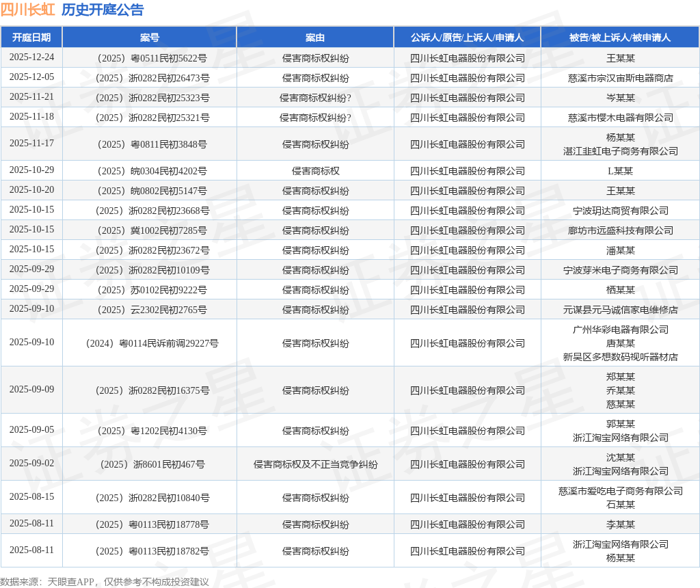Click date cell 2025-10-29
Image resolution: width=700 pixels, height=588 pixels.
[31, 170]
